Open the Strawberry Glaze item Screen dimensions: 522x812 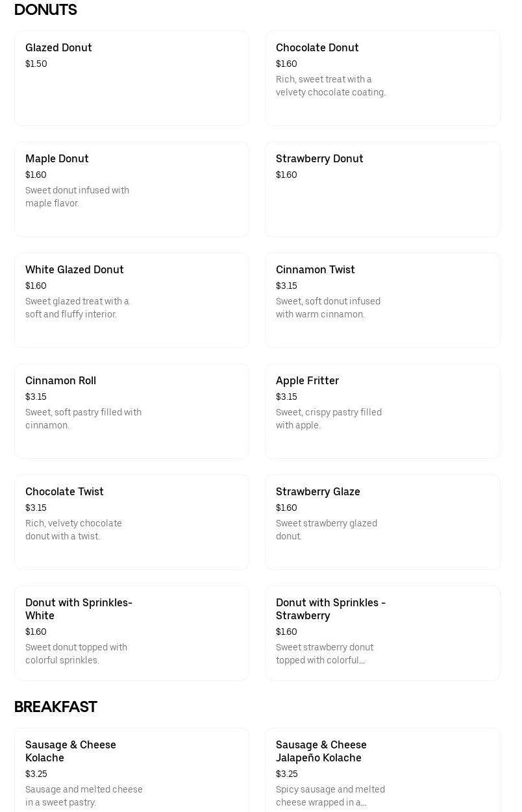382,522
